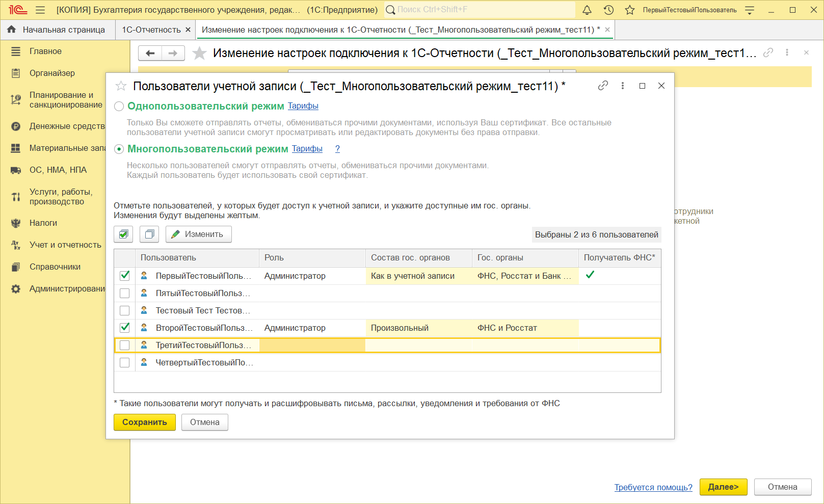Open favorites star in title bar
The width and height of the screenshot is (824, 504).
coord(630,10)
